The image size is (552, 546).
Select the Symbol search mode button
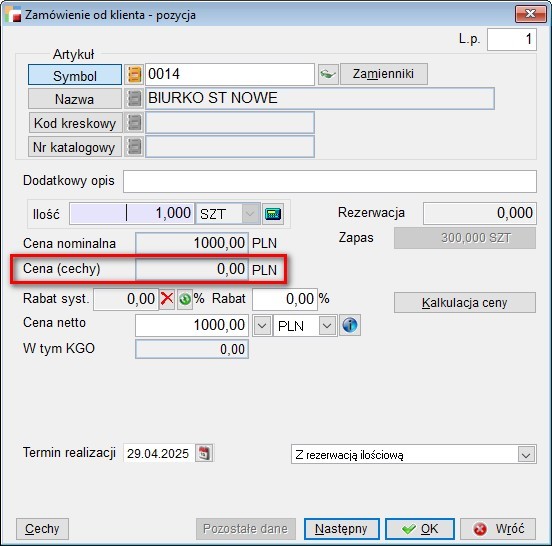75,75
